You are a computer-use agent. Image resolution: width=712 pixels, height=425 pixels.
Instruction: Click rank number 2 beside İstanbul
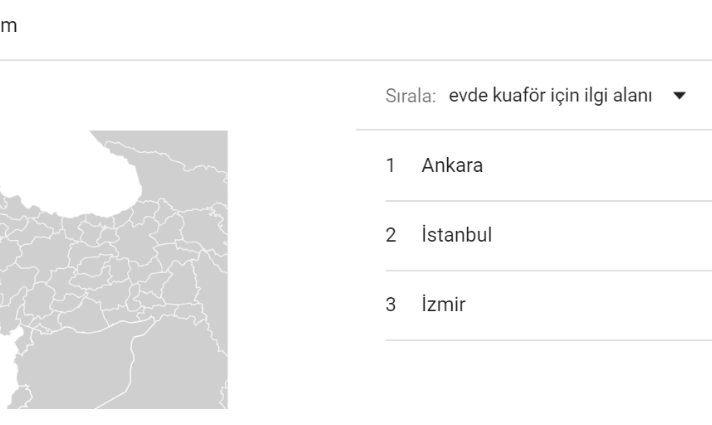pyautogui.click(x=391, y=235)
